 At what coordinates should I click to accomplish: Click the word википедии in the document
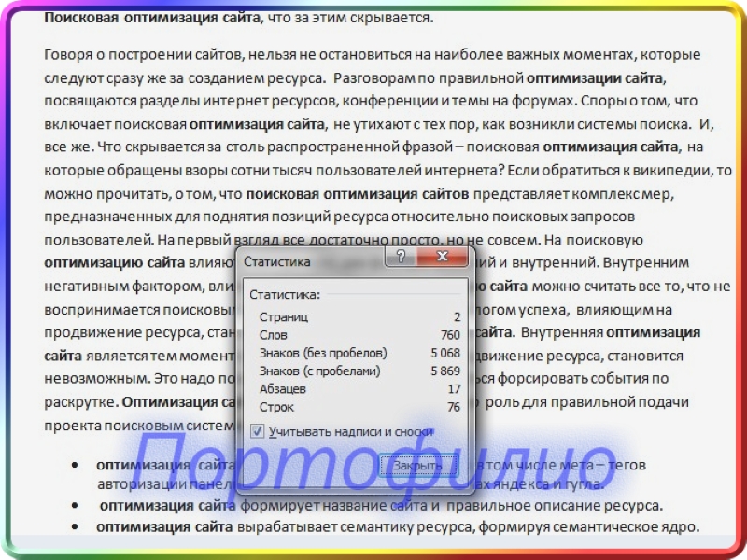click(671, 170)
